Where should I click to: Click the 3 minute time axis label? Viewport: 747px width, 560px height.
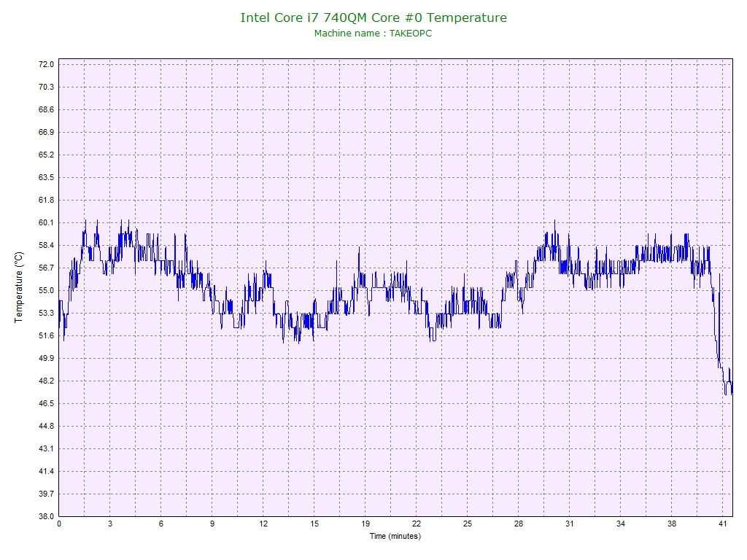tap(110, 524)
